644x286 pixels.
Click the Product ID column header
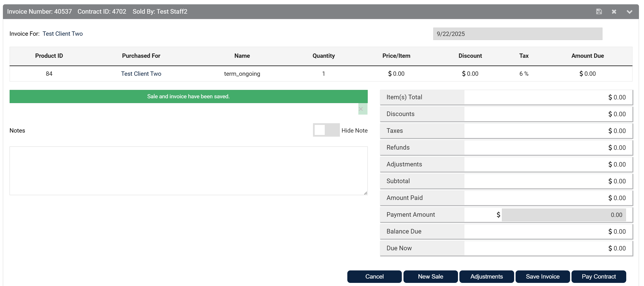click(49, 56)
